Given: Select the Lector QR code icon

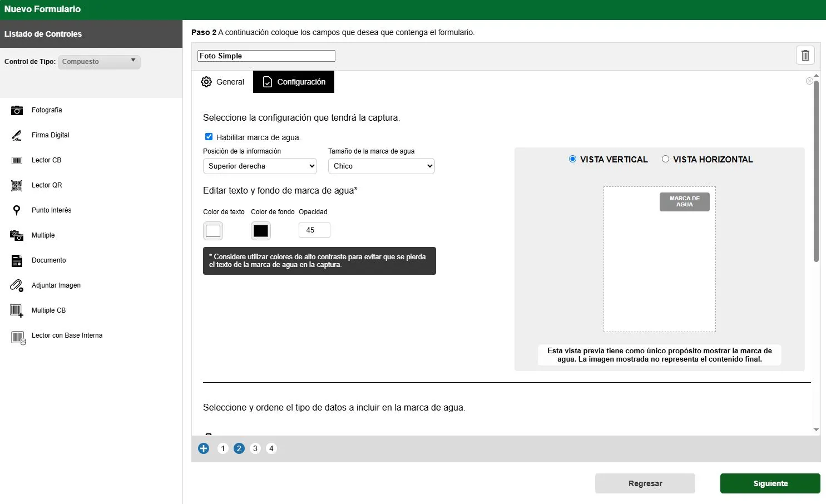Looking at the screenshot, I should pos(17,185).
